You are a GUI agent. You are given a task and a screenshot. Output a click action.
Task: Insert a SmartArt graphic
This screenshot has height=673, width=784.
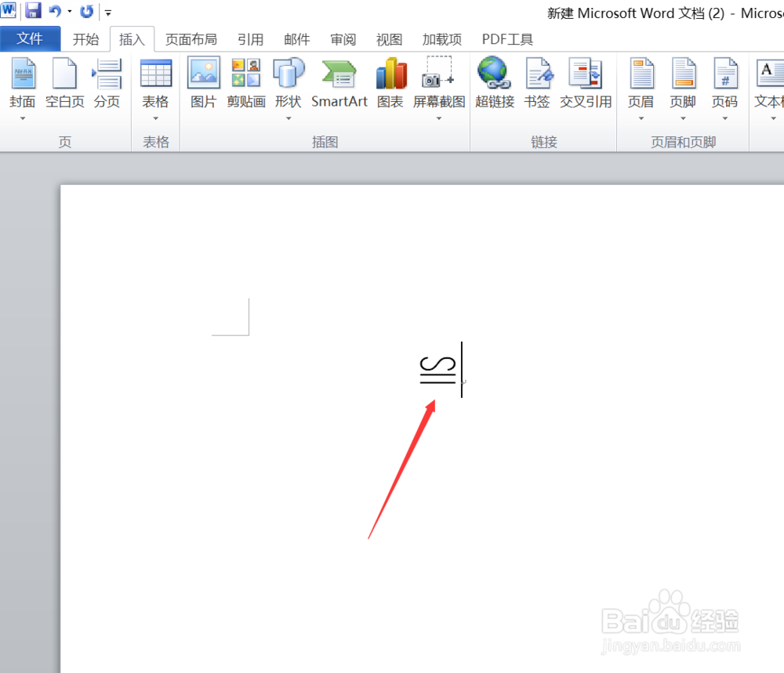[339, 82]
